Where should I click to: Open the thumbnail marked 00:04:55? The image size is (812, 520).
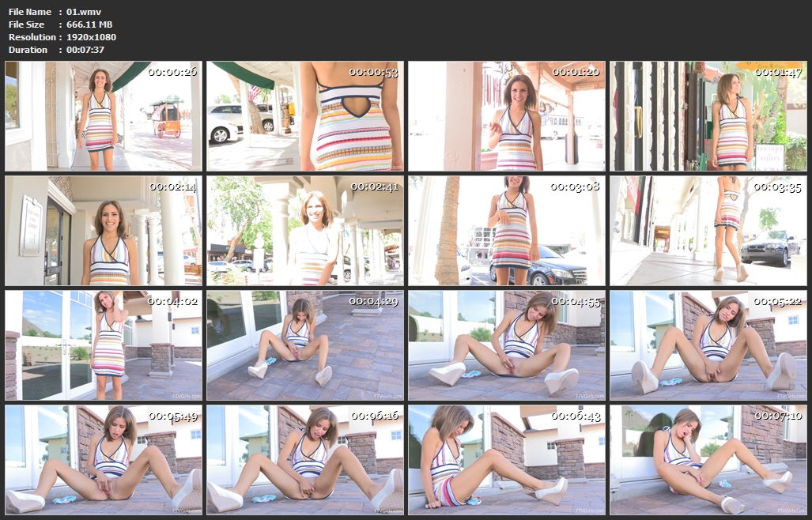[507, 345]
